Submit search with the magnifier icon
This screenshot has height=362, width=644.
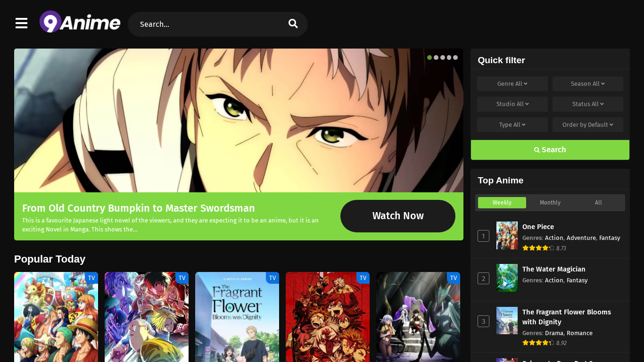[x=293, y=24]
